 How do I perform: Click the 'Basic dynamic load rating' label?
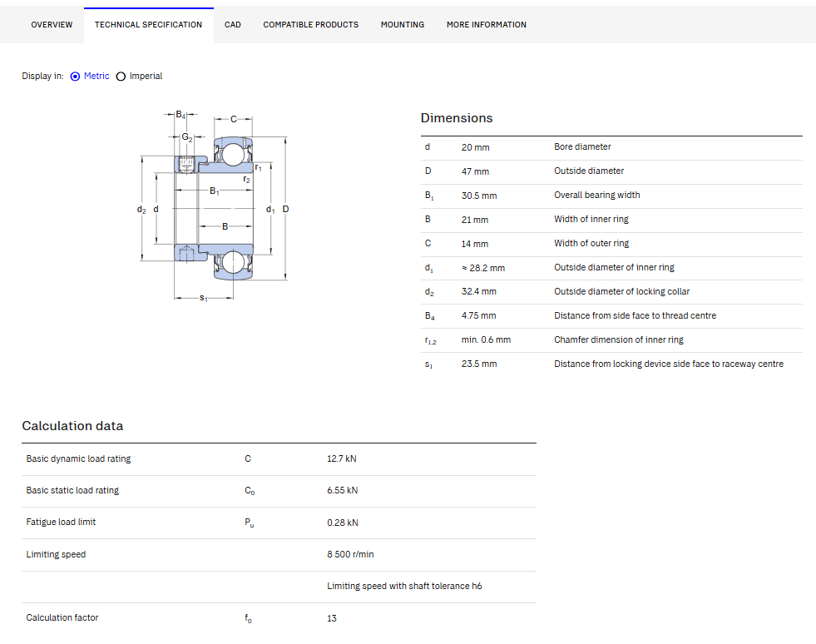pos(78,458)
